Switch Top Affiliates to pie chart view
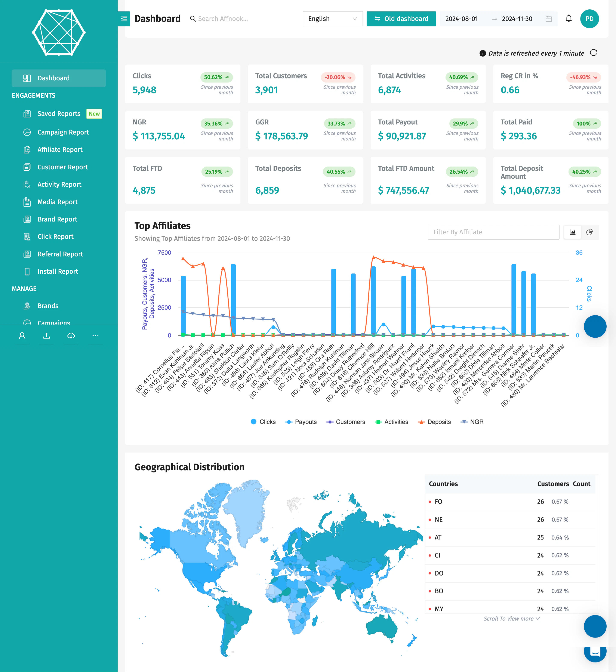The image size is (616, 672). (x=590, y=232)
